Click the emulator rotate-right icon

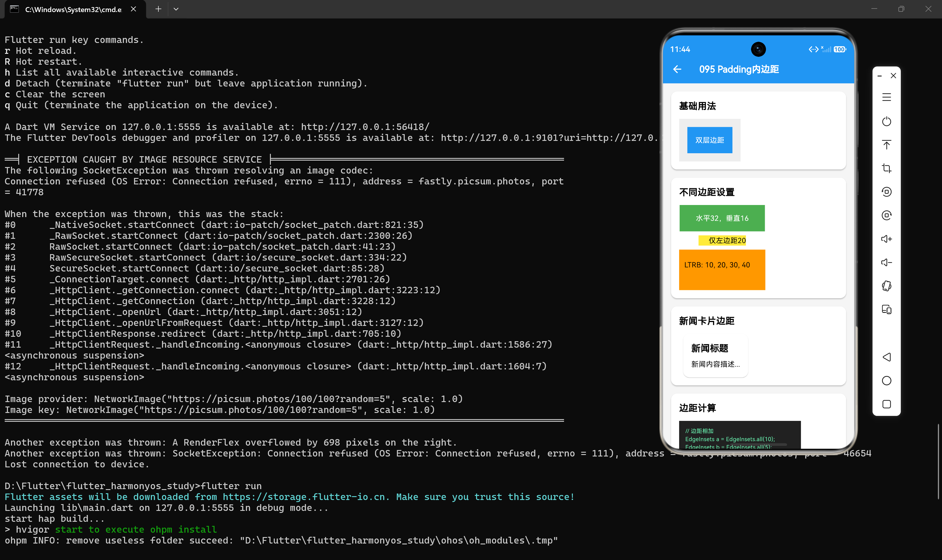(886, 216)
